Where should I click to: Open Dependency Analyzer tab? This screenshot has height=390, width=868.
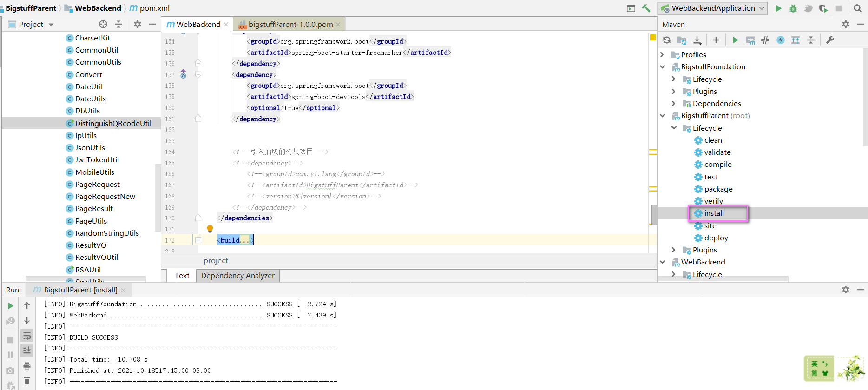tap(238, 276)
